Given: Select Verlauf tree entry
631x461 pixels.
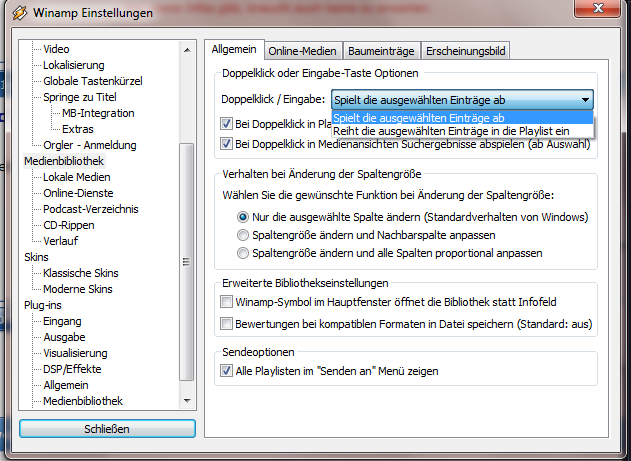Looking at the screenshot, I should (x=60, y=241).
